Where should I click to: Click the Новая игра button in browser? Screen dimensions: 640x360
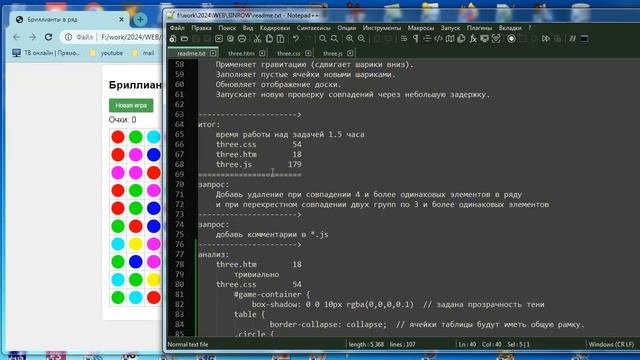tap(131, 105)
